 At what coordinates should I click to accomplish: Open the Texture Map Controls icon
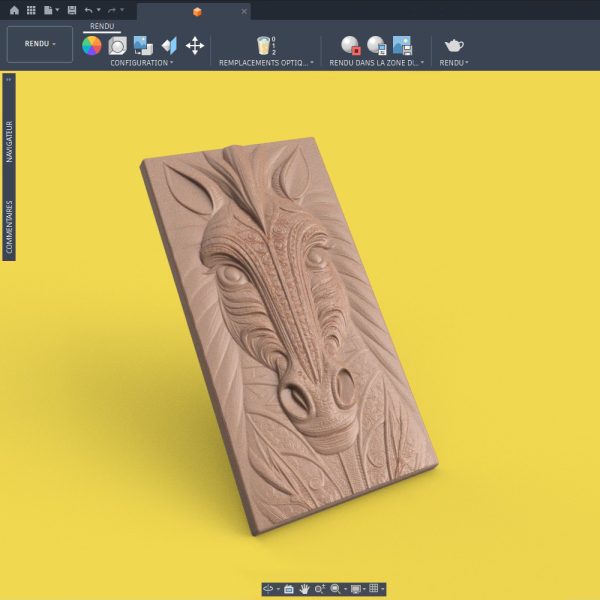pyautogui.click(x=169, y=46)
